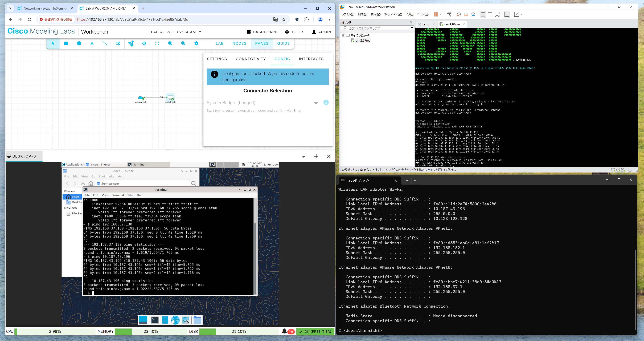Open VMware power options dropdown arrow
The image size is (644, 341).
click(441, 14)
